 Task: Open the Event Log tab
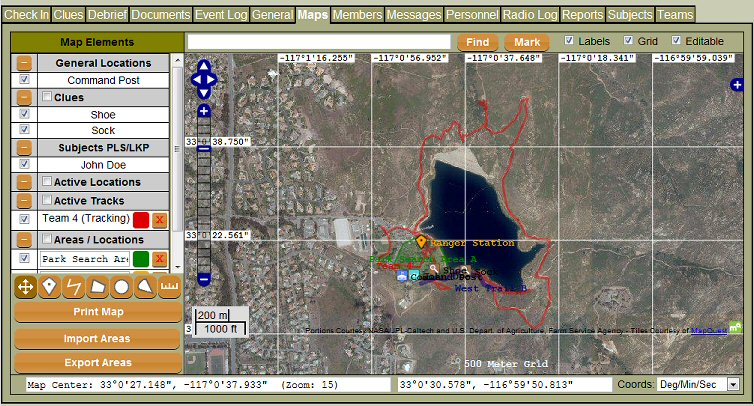[221, 14]
